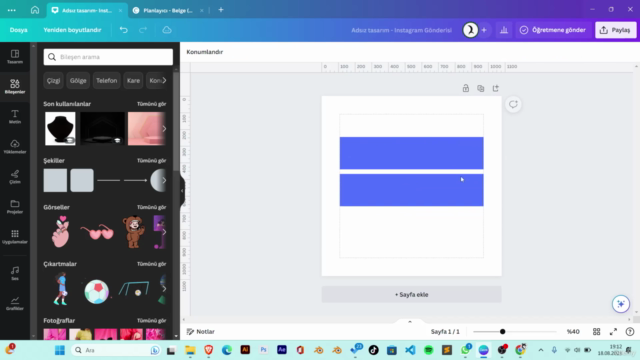Pick the black necklace bust thumbnail
The width and height of the screenshot is (640, 360).
[x=60, y=129]
